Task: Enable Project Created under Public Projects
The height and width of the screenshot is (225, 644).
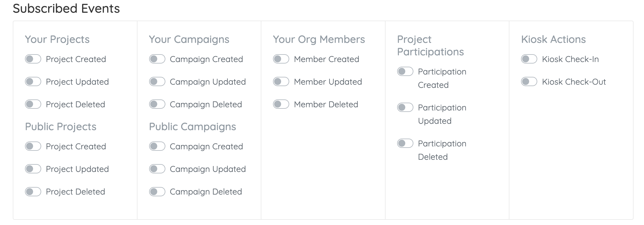Action: point(33,146)
